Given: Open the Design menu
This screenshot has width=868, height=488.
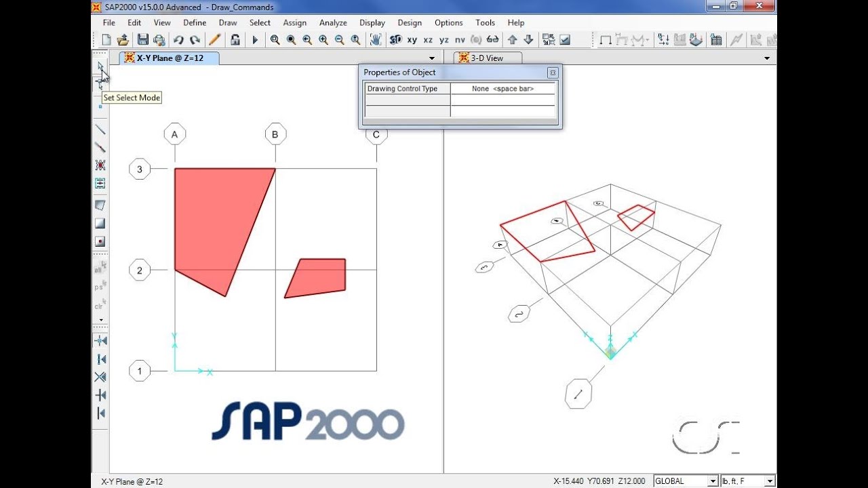Looking at the screenshot, I should click(x=410, y=22).
